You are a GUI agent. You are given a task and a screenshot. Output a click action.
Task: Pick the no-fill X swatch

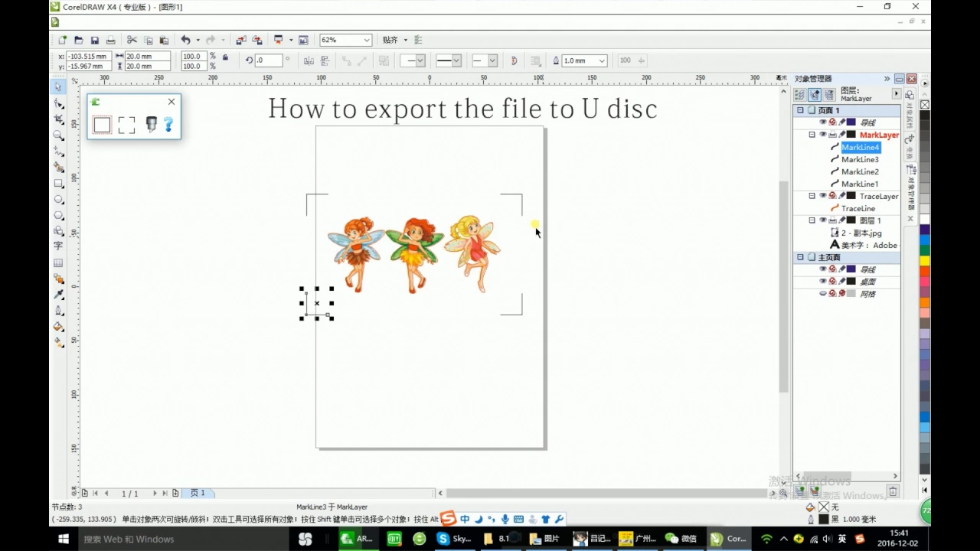[x=925, y=105]
